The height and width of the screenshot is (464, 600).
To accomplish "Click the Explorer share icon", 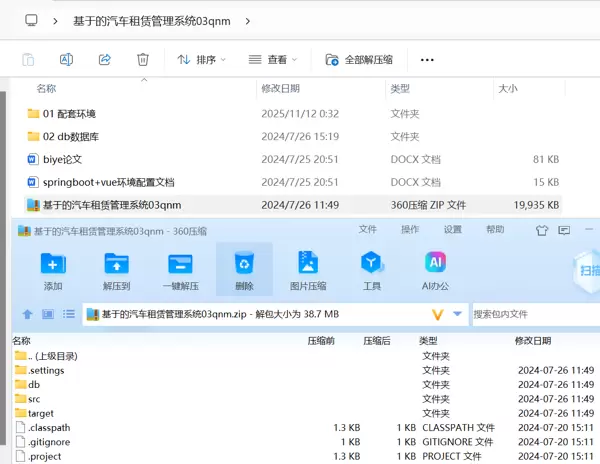I will pos(104,60).
